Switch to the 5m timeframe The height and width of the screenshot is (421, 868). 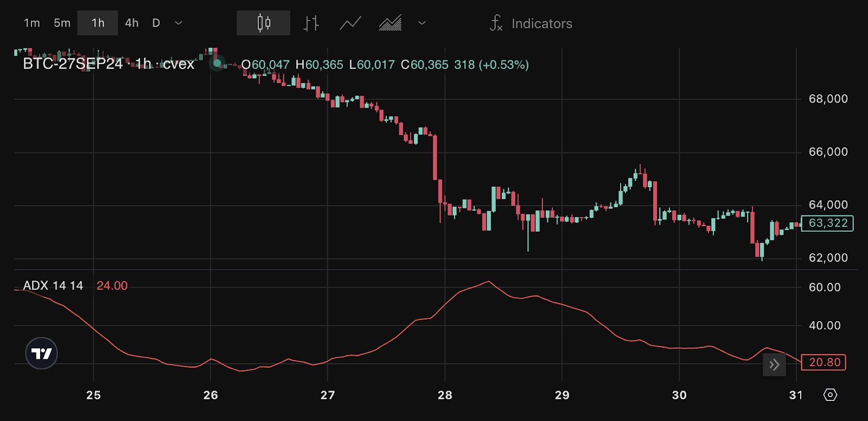click(x=62, y=23)
